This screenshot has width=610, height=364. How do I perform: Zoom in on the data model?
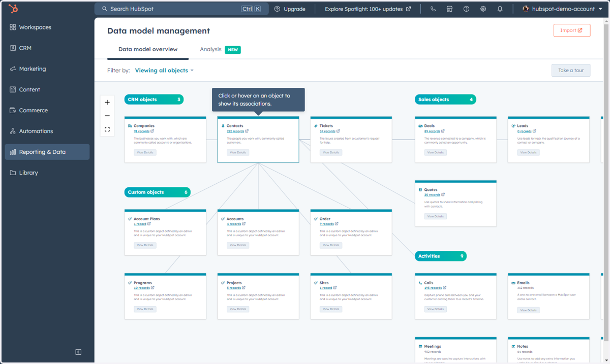(107, 102)
